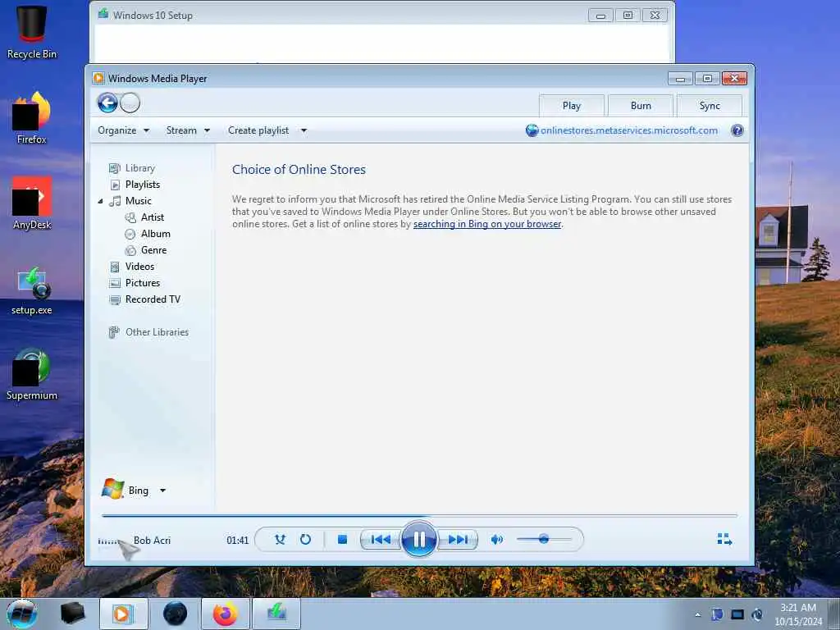Click the black box taskbar icon
Viewport: 840px width, 630px height.
[x=73, y=614]
